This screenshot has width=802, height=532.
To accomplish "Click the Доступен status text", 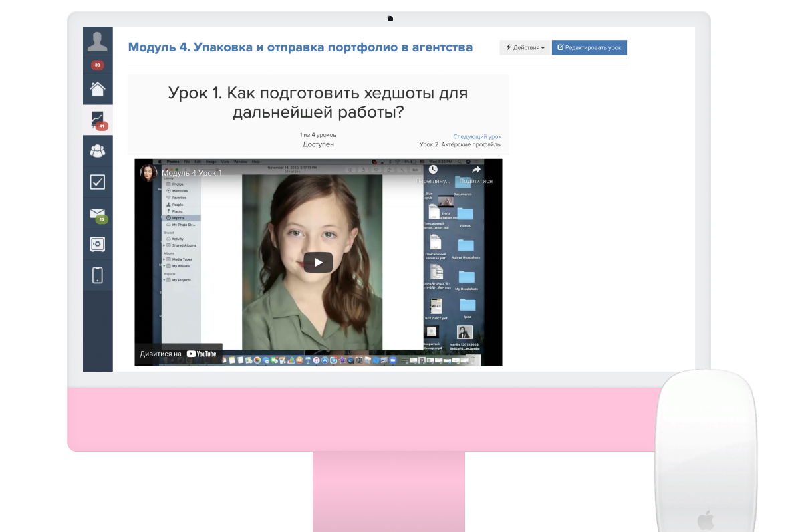I will (x=318, y=144).
